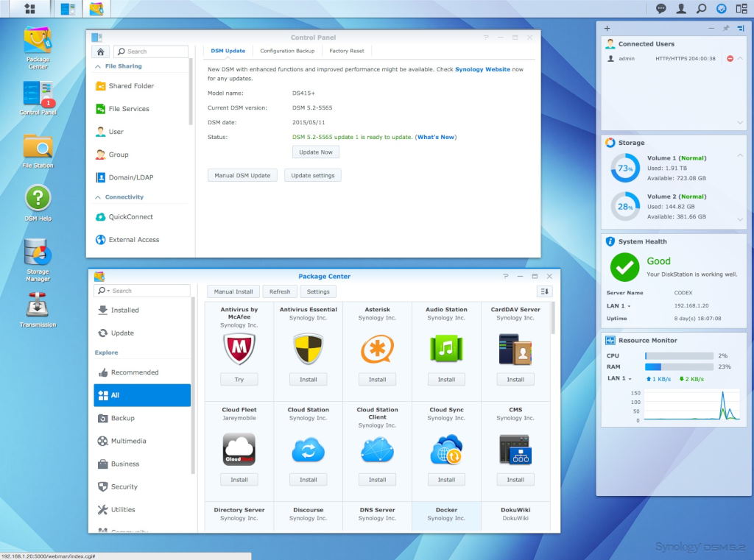The image size is (754, 560).
Task: Go to Control Panel home icon
Action: [100, 52]
